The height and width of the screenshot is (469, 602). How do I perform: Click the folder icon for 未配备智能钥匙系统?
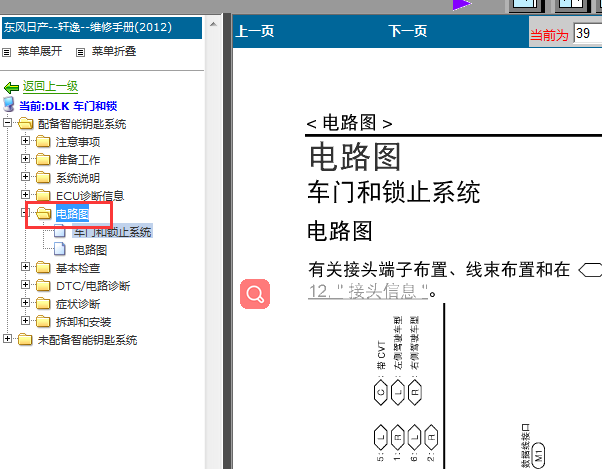click(25, 340)
